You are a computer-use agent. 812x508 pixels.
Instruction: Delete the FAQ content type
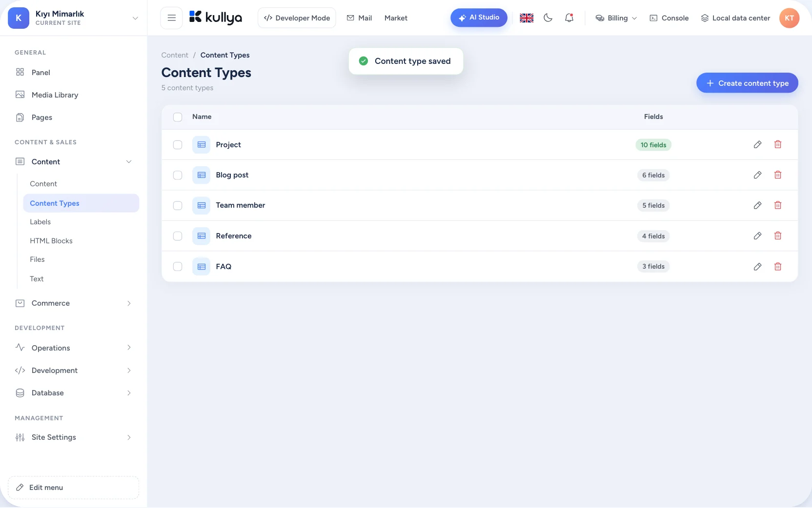coord(778,267)
